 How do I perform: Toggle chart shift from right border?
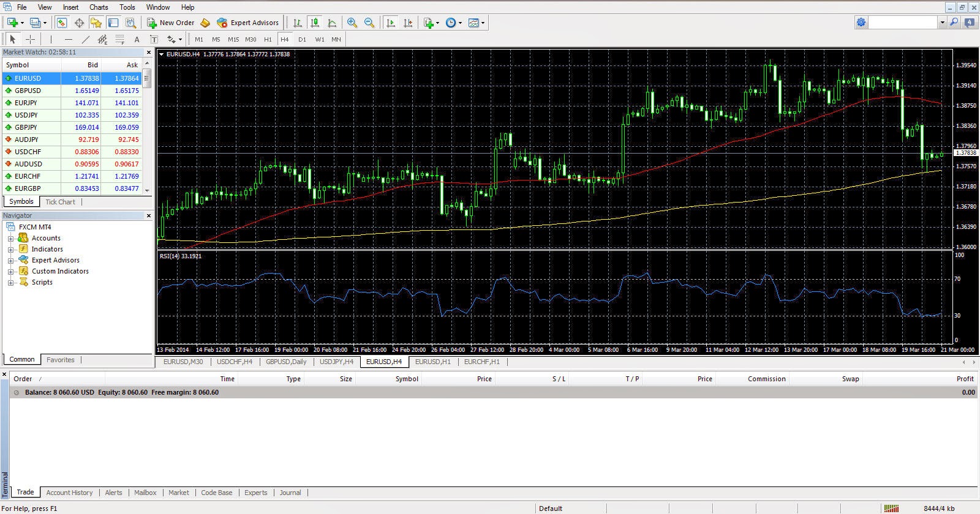click(x=408, y=23)
